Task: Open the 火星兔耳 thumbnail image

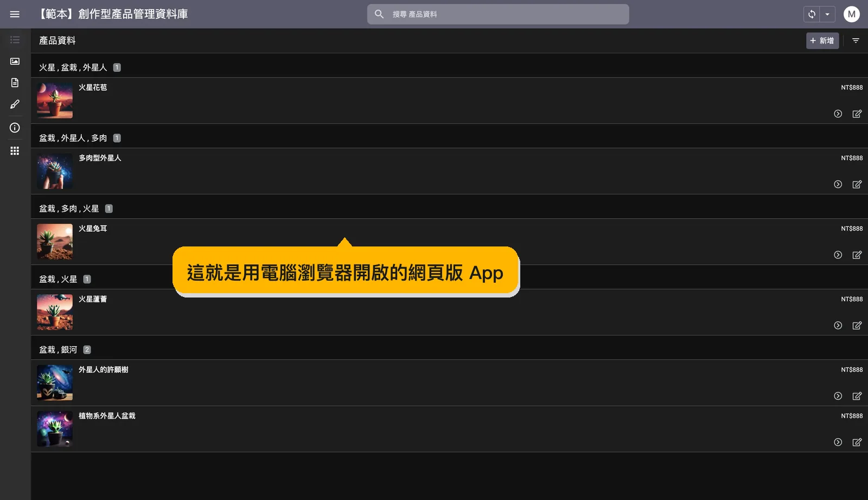Action: (55, 242)
